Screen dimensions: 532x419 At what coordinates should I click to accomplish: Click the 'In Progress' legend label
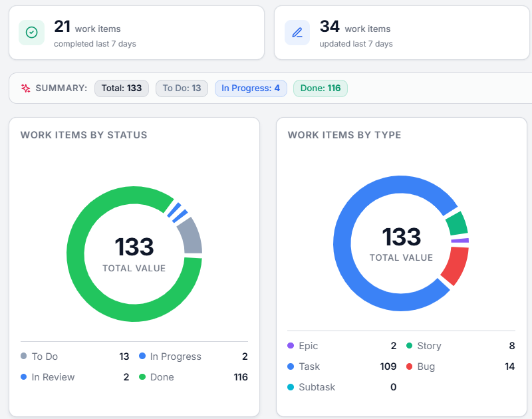tap(176, 356)
